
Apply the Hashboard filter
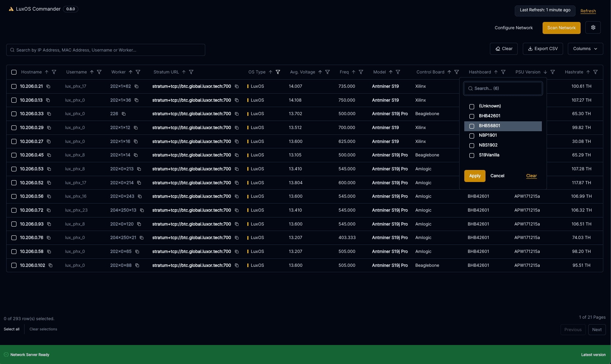475,176
